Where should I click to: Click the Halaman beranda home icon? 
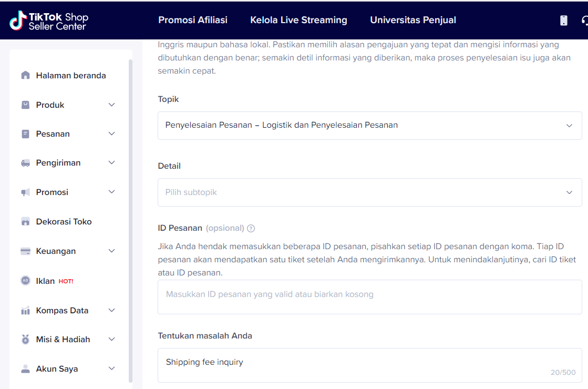[x=25, y=75]
